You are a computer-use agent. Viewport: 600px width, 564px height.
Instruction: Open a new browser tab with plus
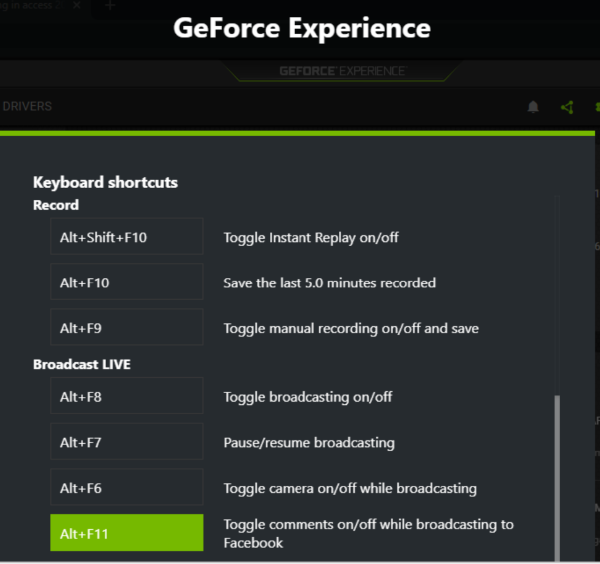[110, 5]
